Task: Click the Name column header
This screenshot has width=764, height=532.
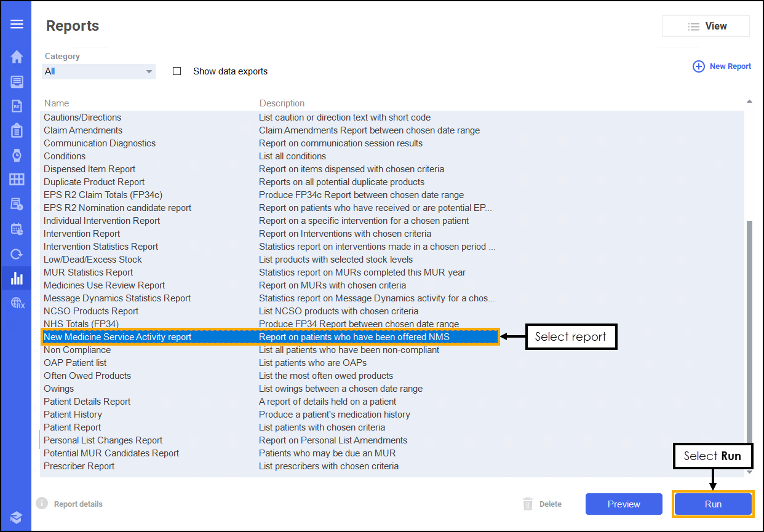Action: click(57, 103)
